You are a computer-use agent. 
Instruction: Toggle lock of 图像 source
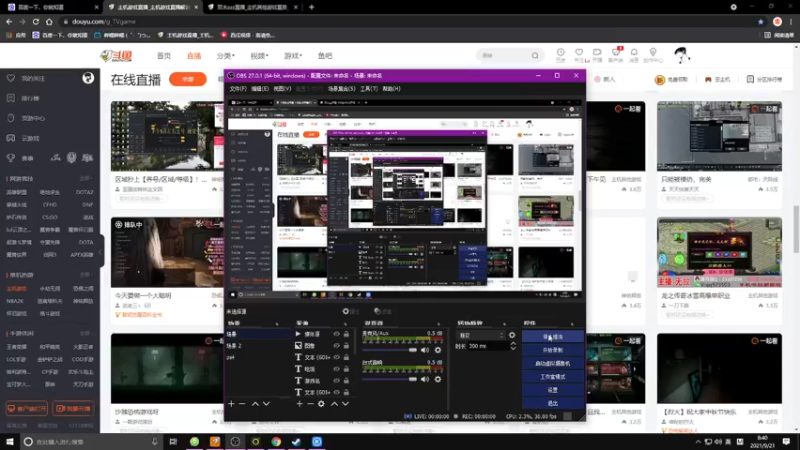(346, 345)
